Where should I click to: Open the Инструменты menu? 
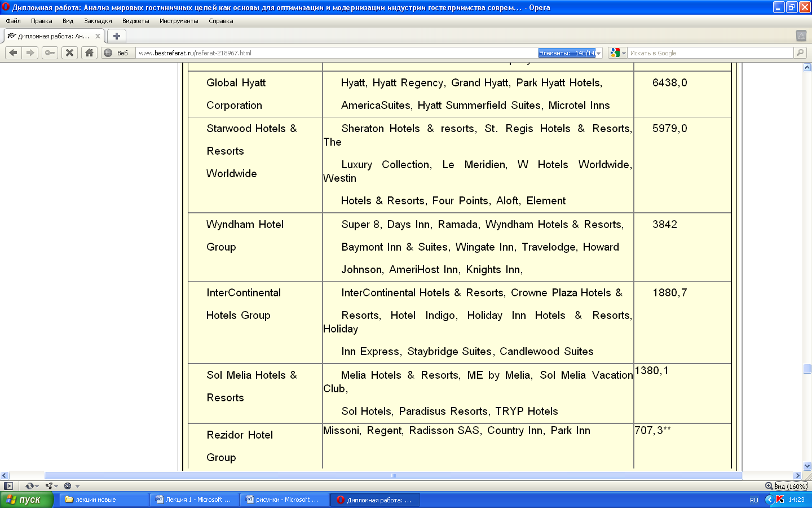179,21
